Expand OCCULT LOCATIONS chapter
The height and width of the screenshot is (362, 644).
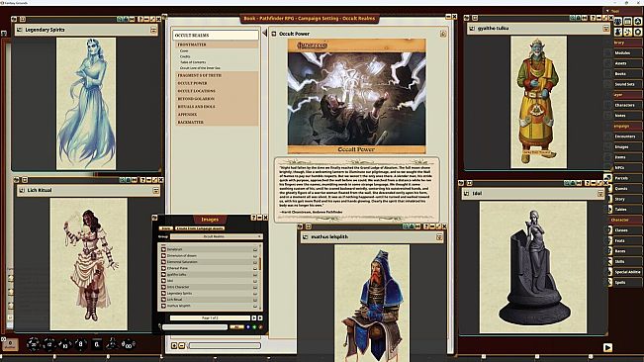tap(217, 91)
